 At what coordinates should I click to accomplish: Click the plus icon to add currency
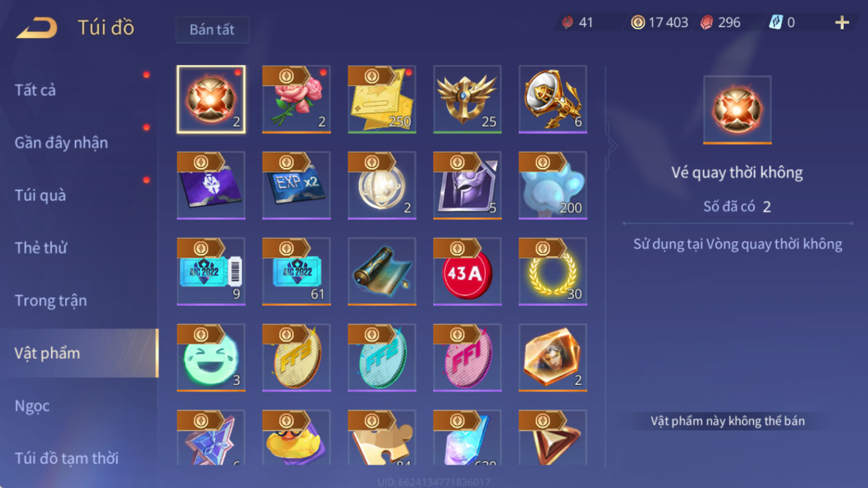[x=842, y=23]
